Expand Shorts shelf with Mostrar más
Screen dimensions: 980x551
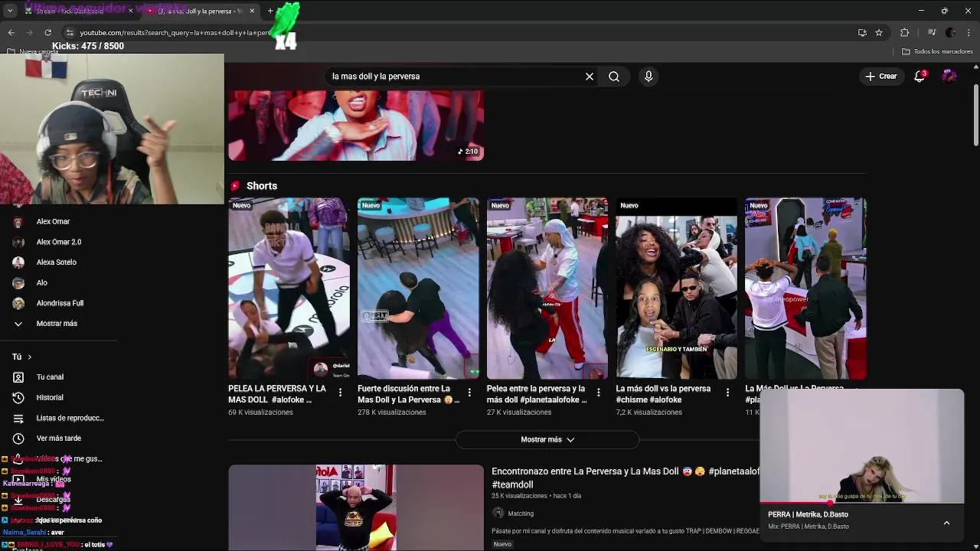(547, 440)
